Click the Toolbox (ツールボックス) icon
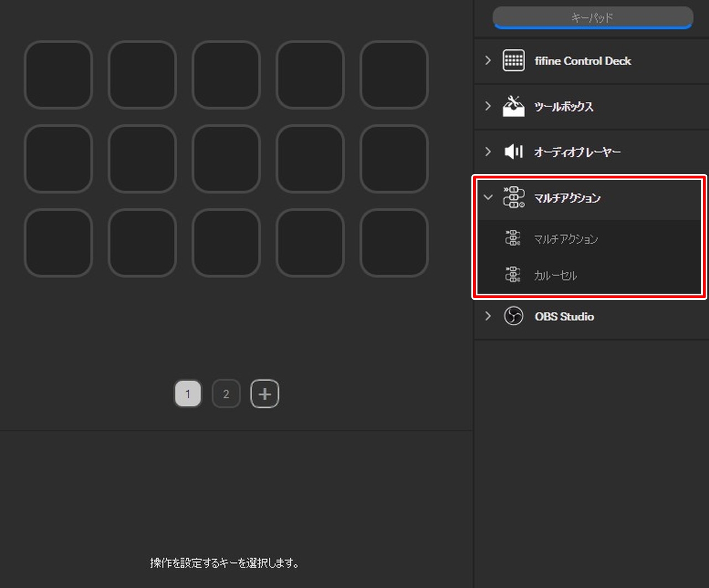Image resolution: width=709 pixels, height=588 pixels. [x=513, y=106]
